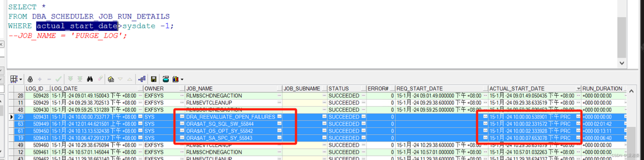Click DBA_SCHEDULER_JOB_RUN_DETAILS in the query
The width and height of the screenshot is (644, 160).
(101, 16)
